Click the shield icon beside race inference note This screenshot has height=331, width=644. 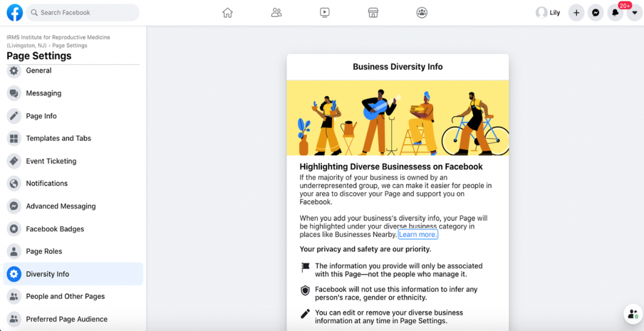point(305,291)
